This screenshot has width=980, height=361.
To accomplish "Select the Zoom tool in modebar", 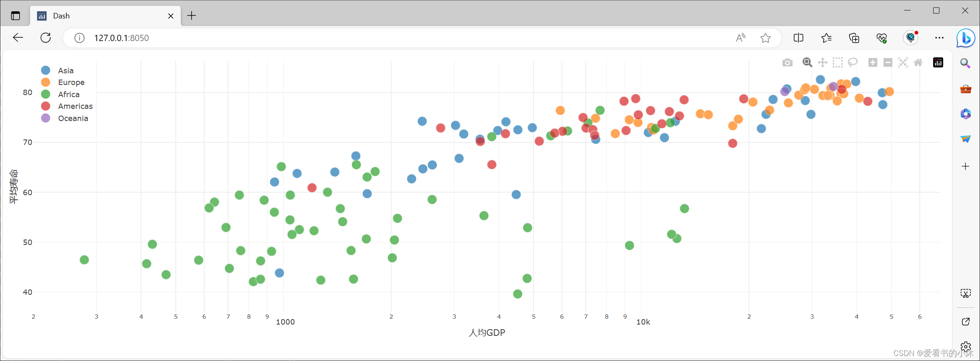I will click(807, 63).
